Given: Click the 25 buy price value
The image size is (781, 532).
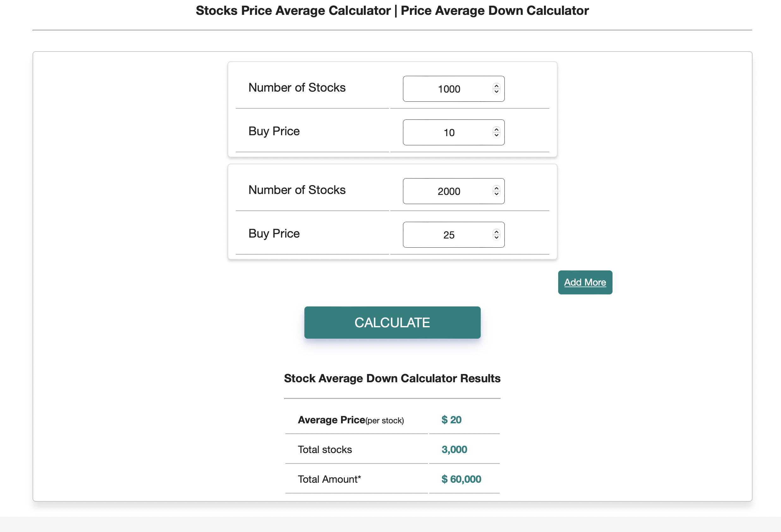Looking at the screenshot, I should [x=450, y=235].
